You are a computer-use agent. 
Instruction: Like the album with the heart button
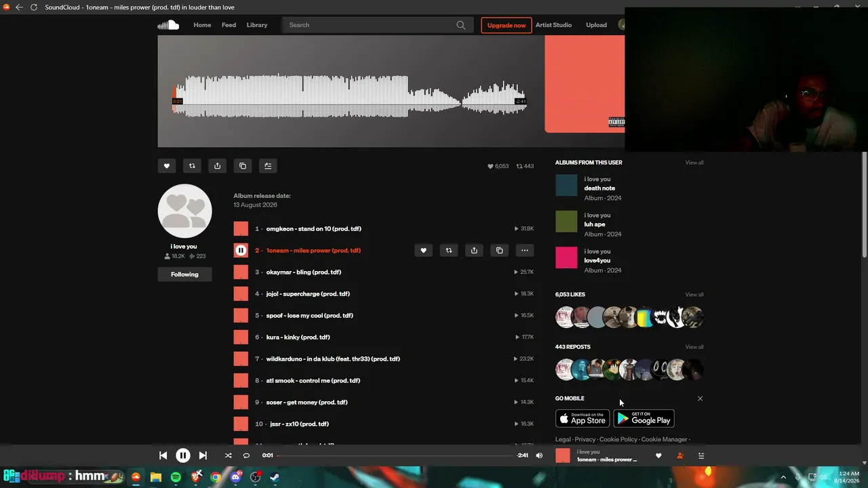click(x=167, y=166)
